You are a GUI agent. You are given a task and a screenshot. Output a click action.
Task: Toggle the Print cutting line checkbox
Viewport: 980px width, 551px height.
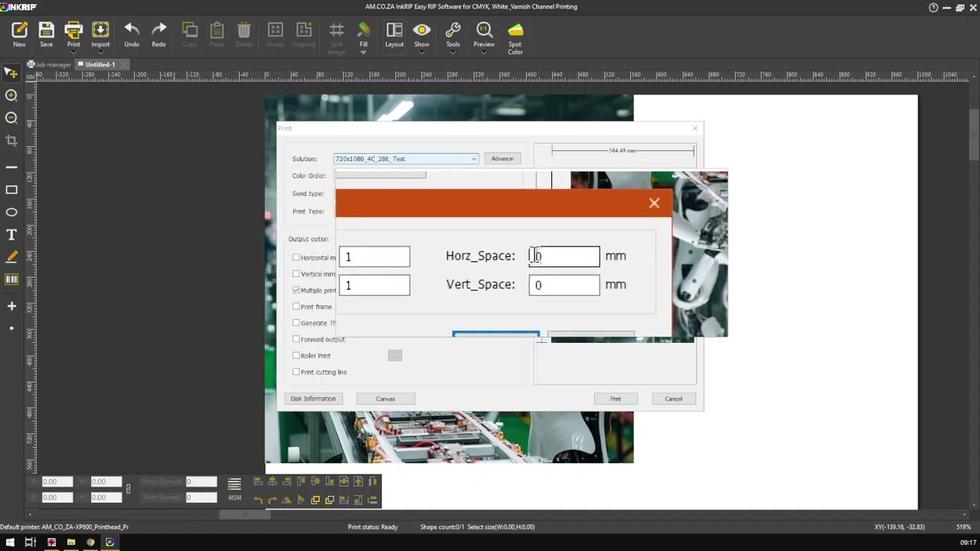click(296, 372)
